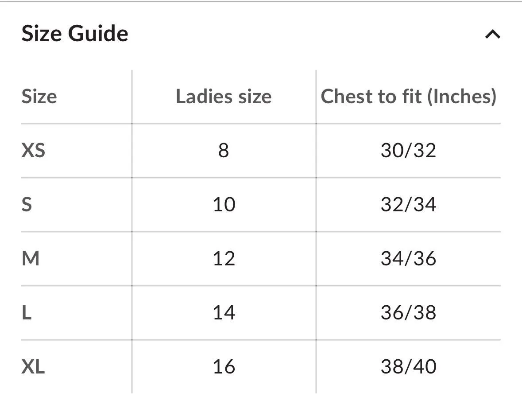522x420 pixels.
Task: Click the 30/32 chest measurement
Action: 408,151
